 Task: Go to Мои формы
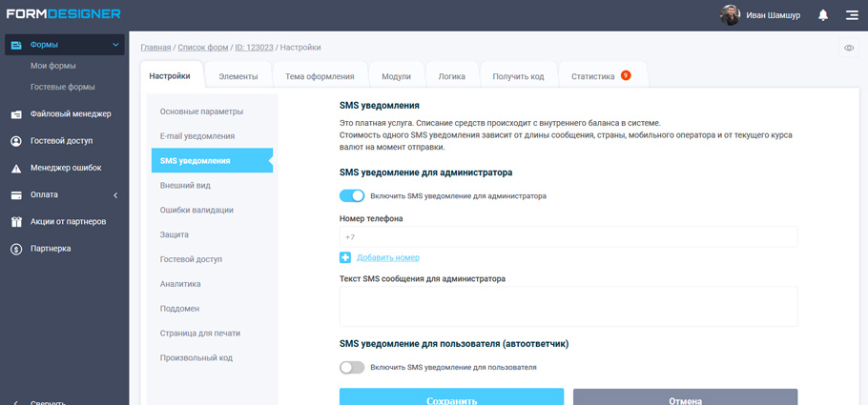(53, 66)
